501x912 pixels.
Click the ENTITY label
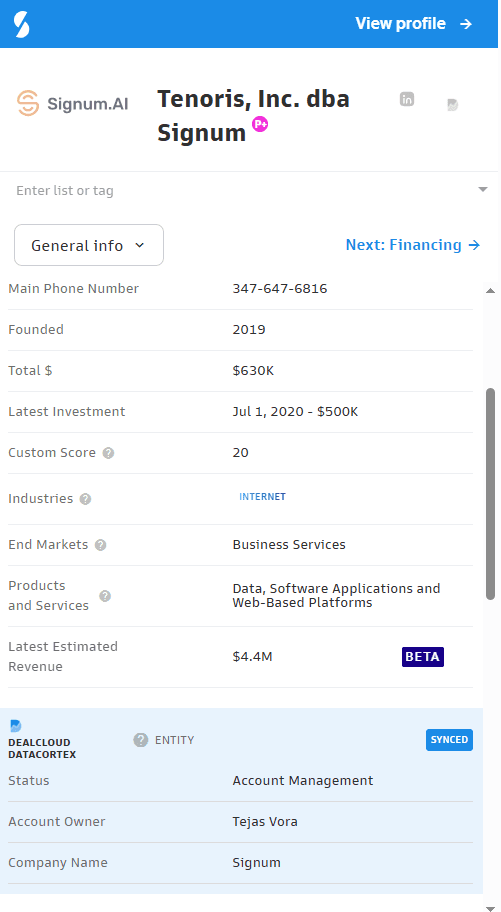(x=175, y=740)
